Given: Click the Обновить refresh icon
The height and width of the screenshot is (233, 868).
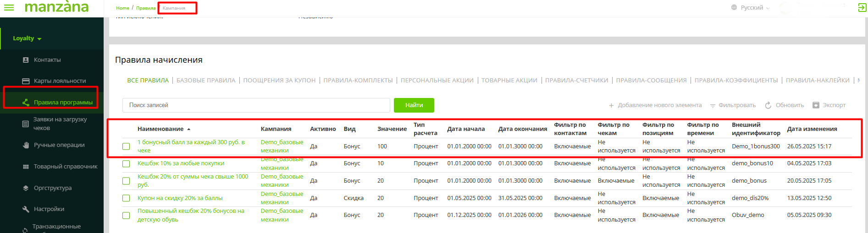Looking at the screenshot, I should click(x=768, y=105).
